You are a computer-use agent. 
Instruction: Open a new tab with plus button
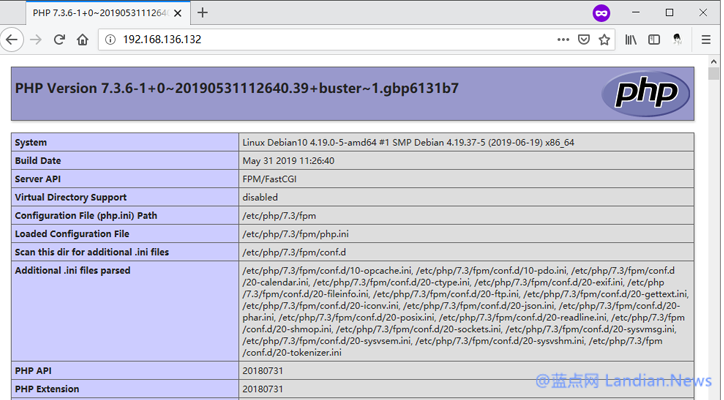[x=203, y=12]
